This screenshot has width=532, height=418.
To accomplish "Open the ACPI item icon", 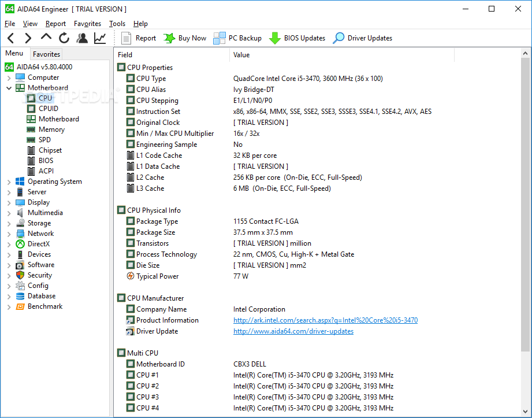I will (x=31, y=171).
